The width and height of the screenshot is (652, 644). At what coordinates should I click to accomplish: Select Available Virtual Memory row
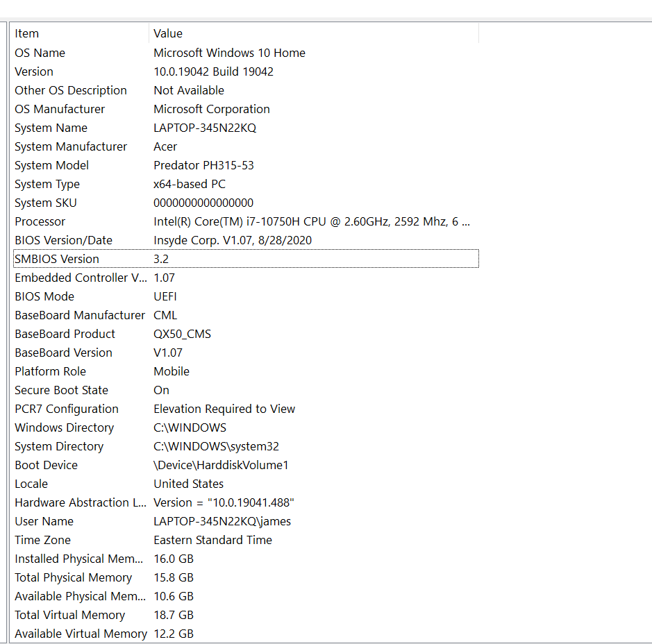246,633
